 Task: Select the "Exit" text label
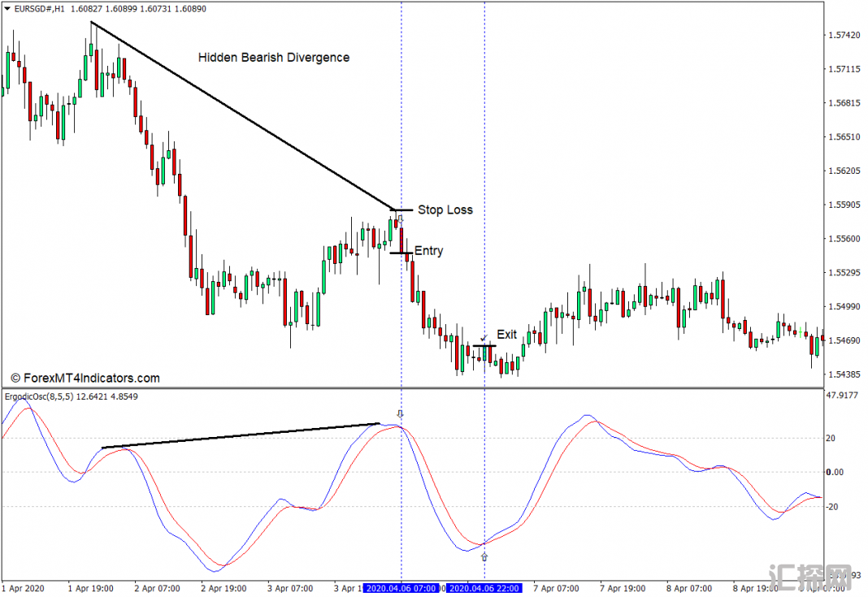(x=506, y=335)
